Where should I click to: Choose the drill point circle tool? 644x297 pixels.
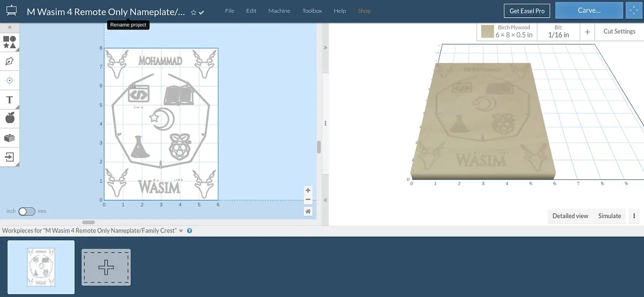coord(10,81)
